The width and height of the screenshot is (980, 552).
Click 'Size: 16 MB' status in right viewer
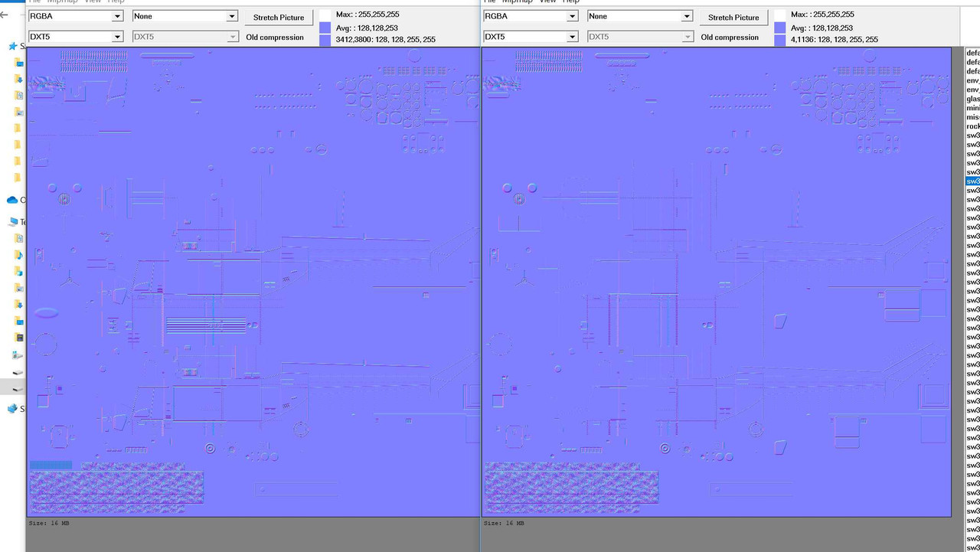click(504, 524)
